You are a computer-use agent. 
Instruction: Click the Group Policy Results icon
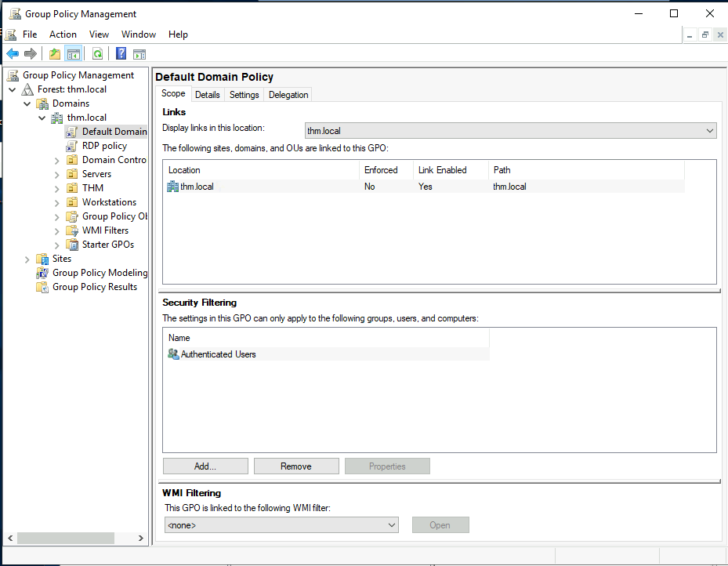[x=43, y=288]
